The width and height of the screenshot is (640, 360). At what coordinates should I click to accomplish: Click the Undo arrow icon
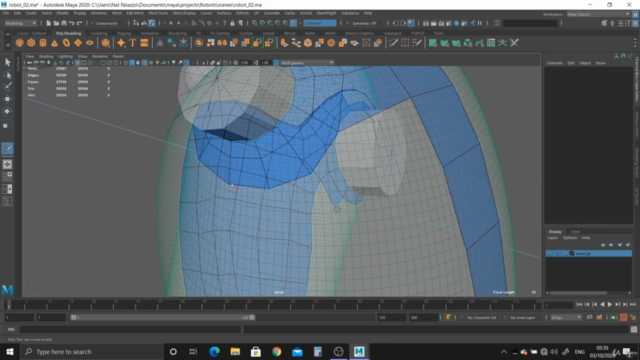point(71,23)
